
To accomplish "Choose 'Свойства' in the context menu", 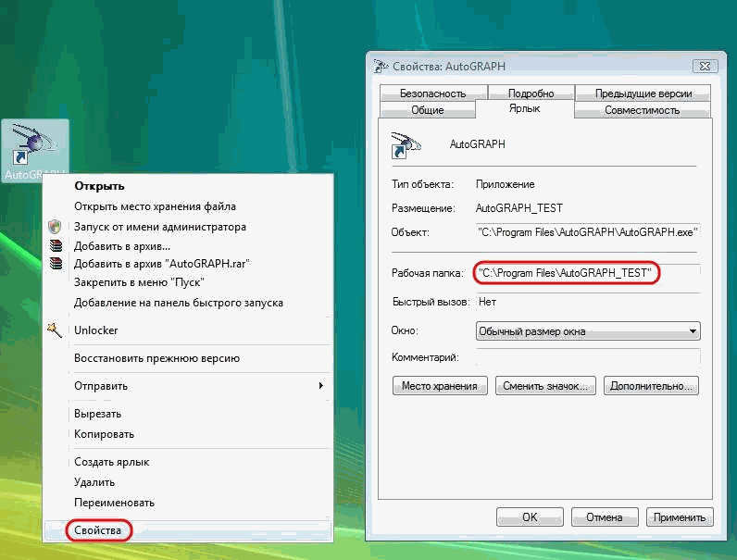I will [x=98, y=530].
